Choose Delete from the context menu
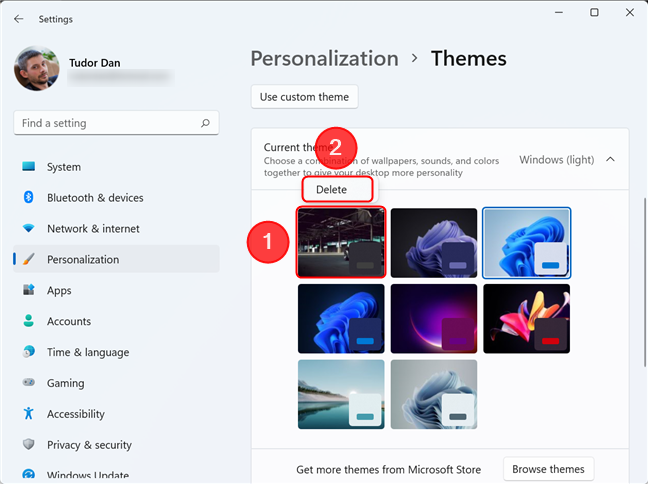Viewport: 648px width, 484px height. 337,189
